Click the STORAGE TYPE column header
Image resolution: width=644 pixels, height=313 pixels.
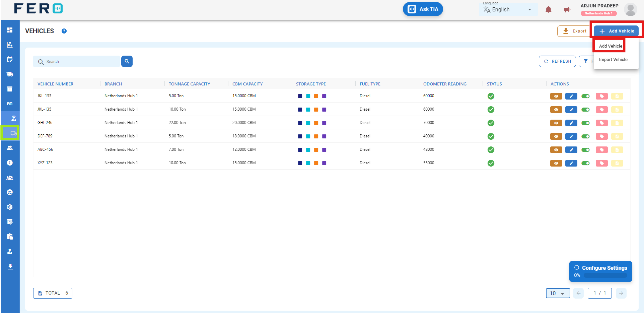[x=311, y=84]
